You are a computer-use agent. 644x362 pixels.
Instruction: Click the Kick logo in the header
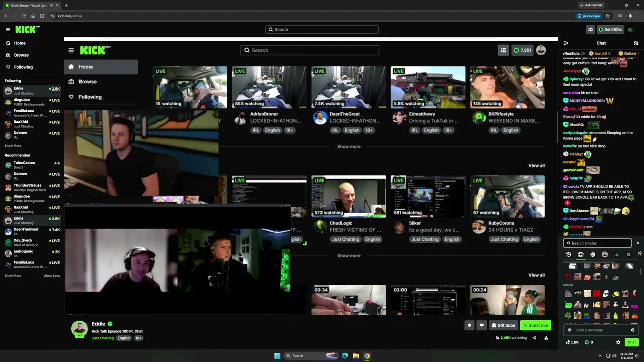[x=28, y=30]
